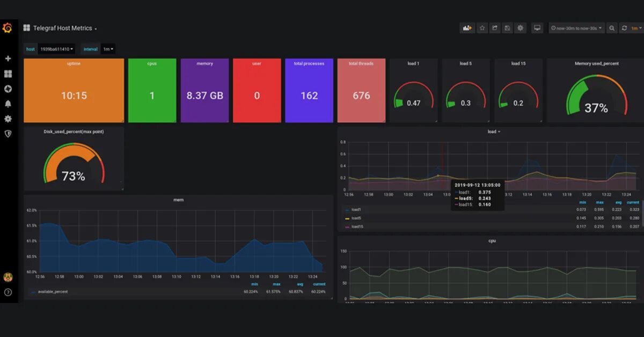Click the zoom out time range icon
The image size is (644, 337).
click(612, 28)
